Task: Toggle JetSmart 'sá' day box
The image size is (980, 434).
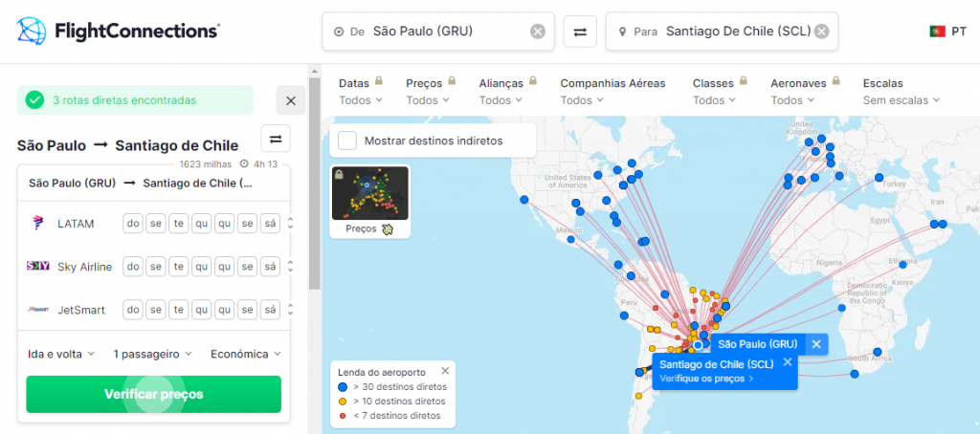Action: click(x=270, y=310)
